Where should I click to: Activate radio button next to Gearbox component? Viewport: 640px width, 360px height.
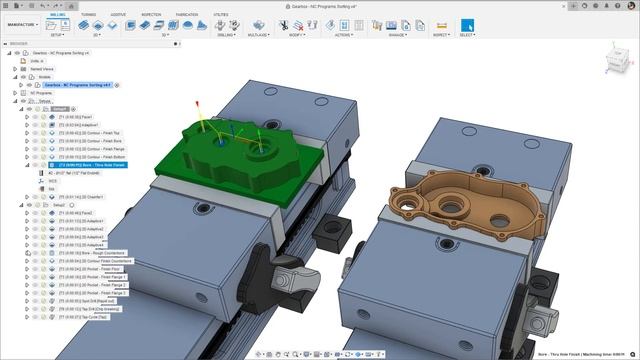tap(117, 85)
